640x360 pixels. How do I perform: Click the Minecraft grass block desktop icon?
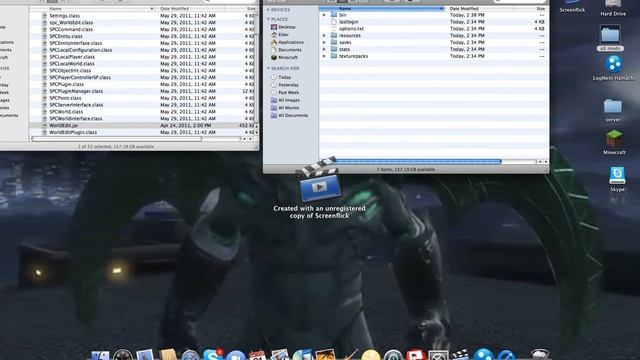pyautogui.click(x=614, y=142)
